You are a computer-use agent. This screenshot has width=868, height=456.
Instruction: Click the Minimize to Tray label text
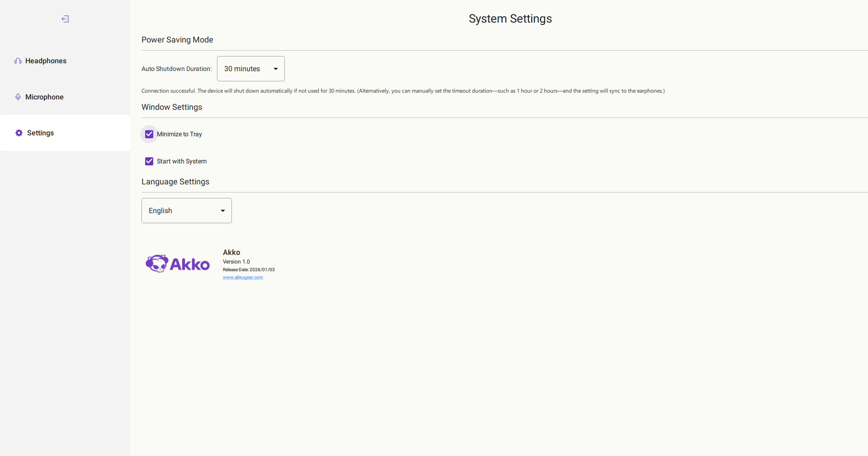click(179, 134)
